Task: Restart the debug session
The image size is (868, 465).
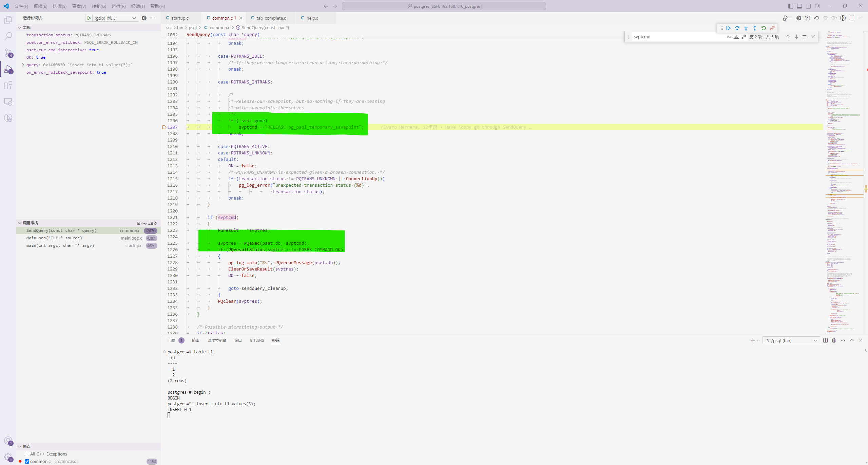Action: pos(764,28)
